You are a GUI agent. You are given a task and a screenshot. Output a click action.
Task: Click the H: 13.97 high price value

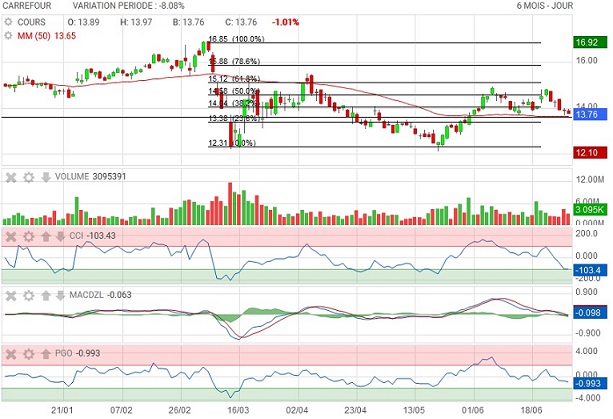[x=136, y=22]
